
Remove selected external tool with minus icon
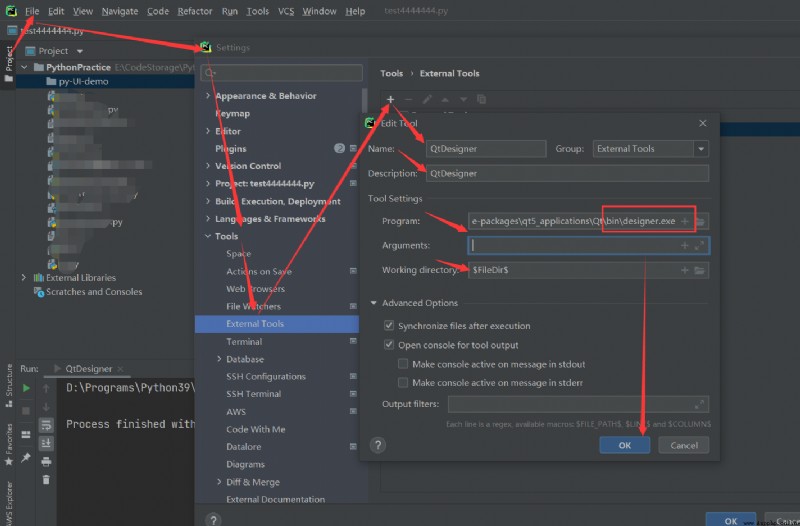point(408,99)
